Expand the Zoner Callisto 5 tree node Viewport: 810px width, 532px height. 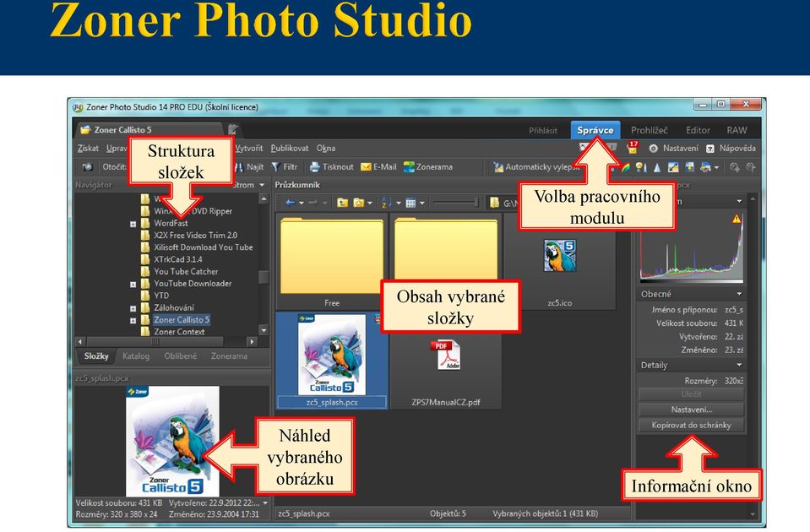click(133, 321)
